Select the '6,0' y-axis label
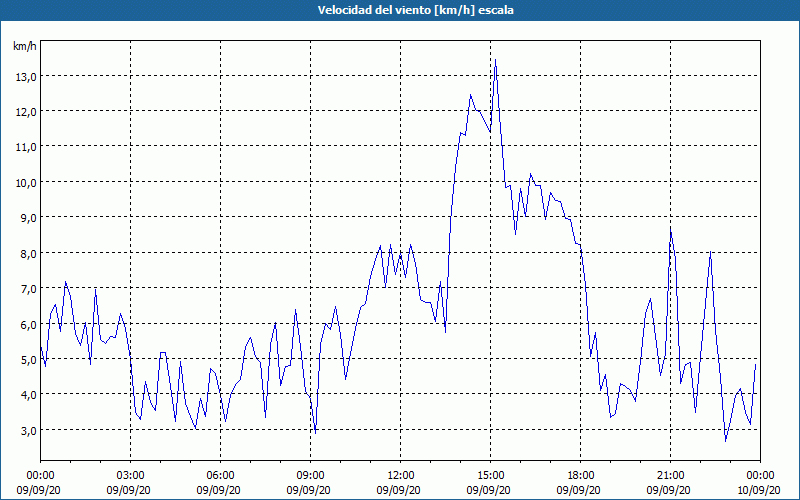The image size is (800, 500). [x=29, y=324]
